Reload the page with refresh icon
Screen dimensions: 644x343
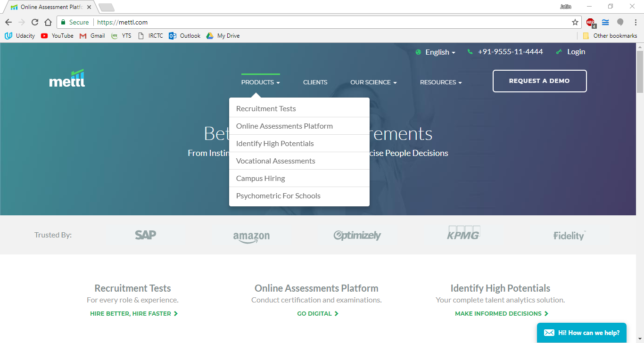[x=35, y=22]
